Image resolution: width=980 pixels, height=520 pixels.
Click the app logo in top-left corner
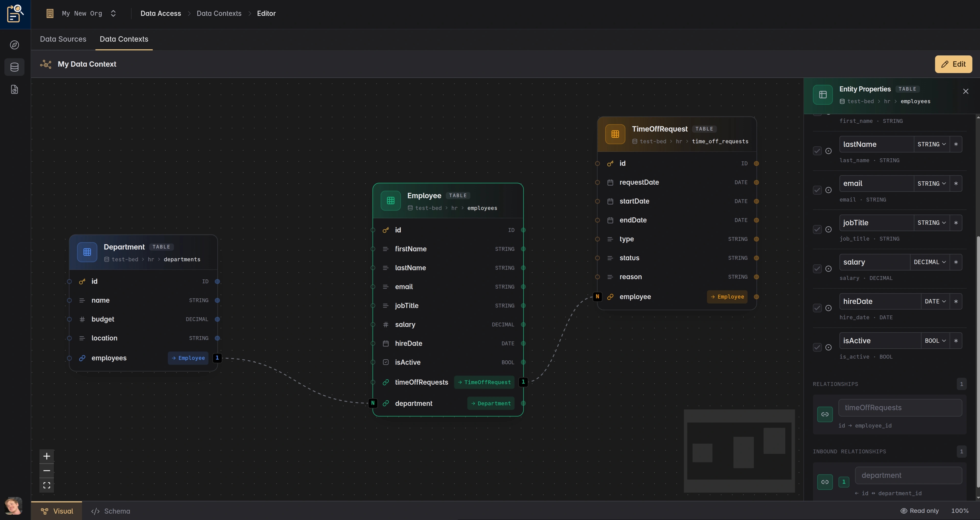point(15,14)
